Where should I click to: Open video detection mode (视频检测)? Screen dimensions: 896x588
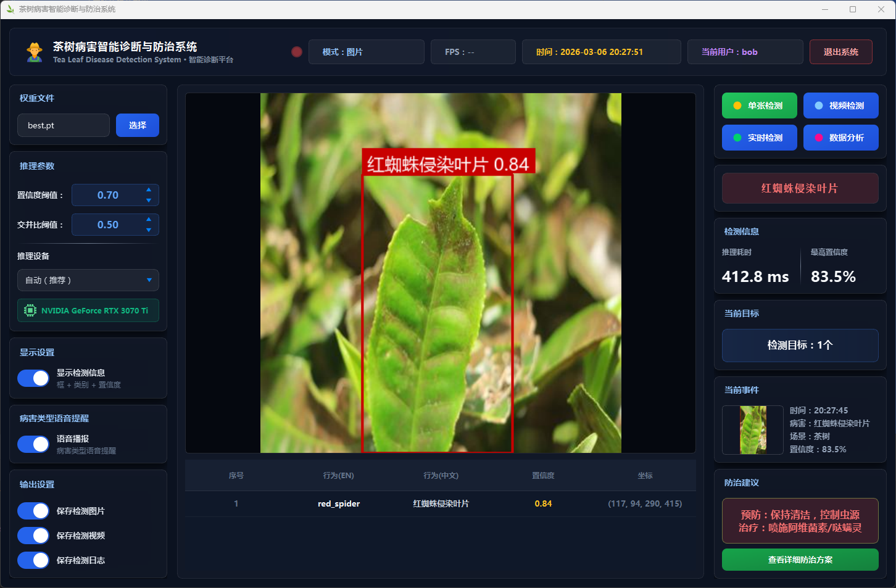pyautogui.click(x=840, y=106)
